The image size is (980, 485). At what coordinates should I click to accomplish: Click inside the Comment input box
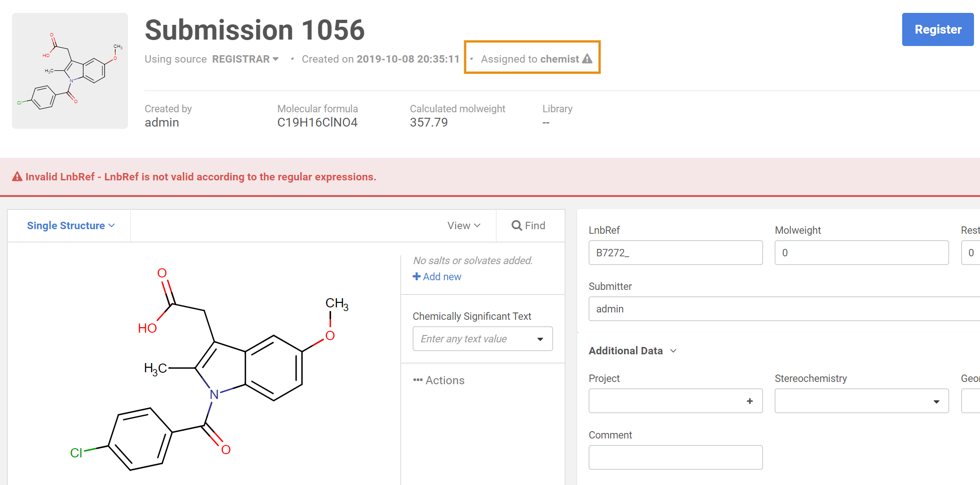(675, 457)
